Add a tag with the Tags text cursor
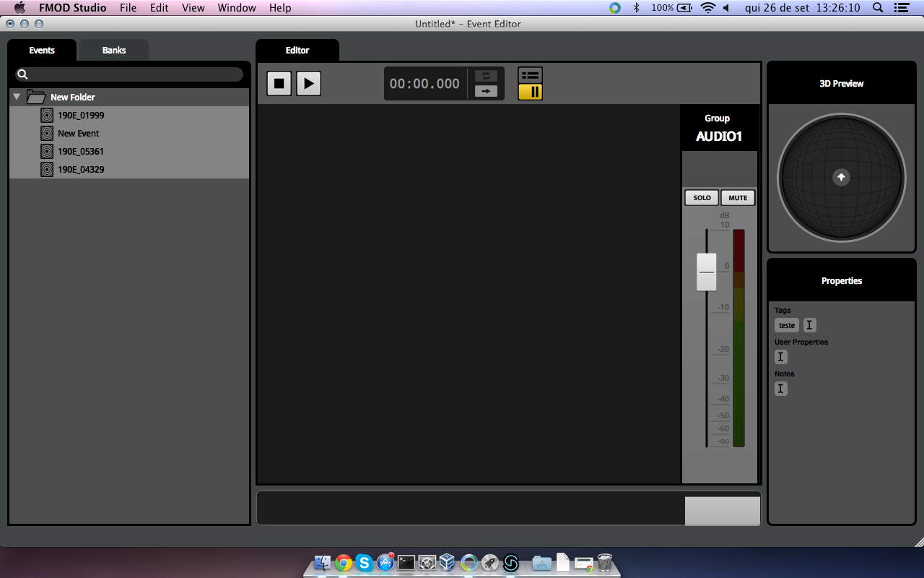 pos(809,326)
